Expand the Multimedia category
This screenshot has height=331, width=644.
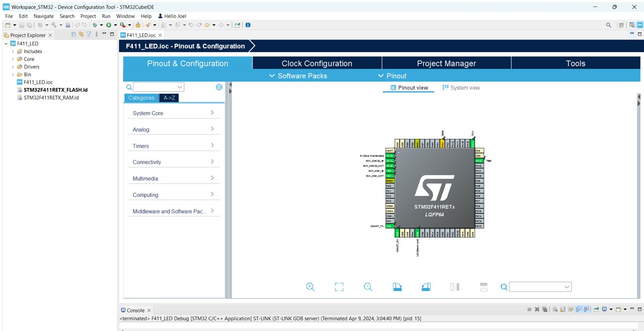coord(174,178)
